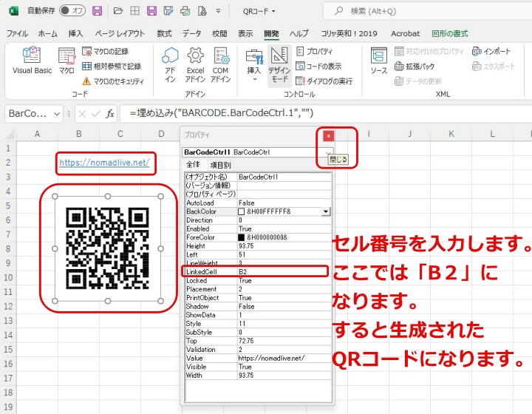Open the Macros (マクロ) dialog
The image size is (532, 414).
[x=66, y=61]
